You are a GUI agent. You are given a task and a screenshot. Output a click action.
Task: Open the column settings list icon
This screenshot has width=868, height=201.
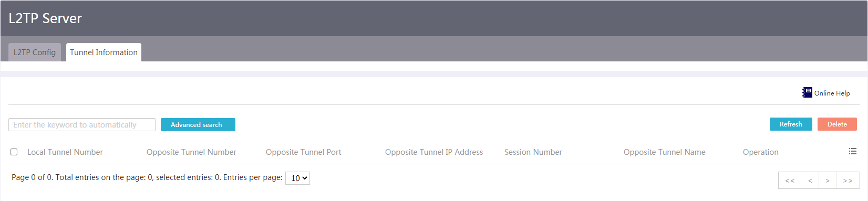(x=852, y=151)
